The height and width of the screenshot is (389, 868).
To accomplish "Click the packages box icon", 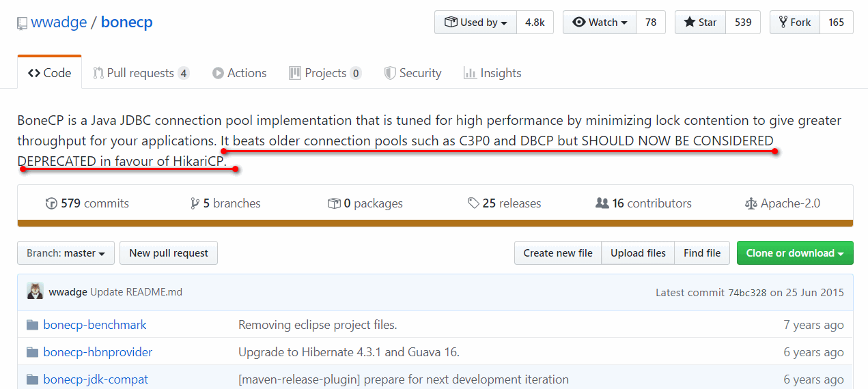I will point(334,203).
